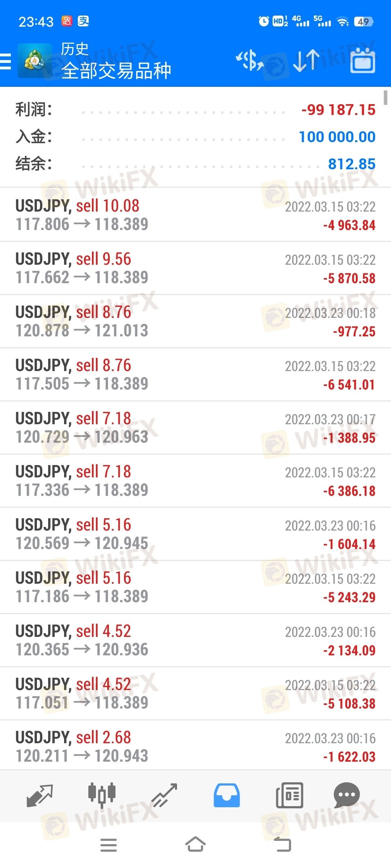
Task: Tap the MetaTrader 4 app logo
Action: tap(35, 61)
